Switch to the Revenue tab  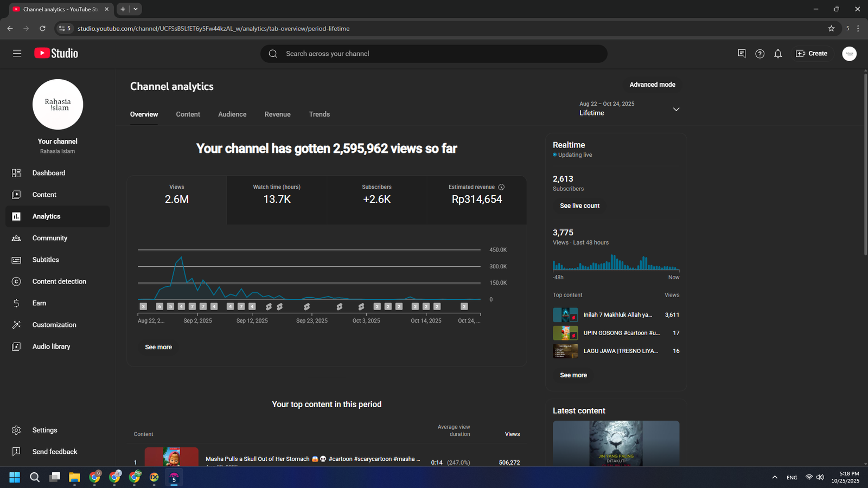point(278,114)
